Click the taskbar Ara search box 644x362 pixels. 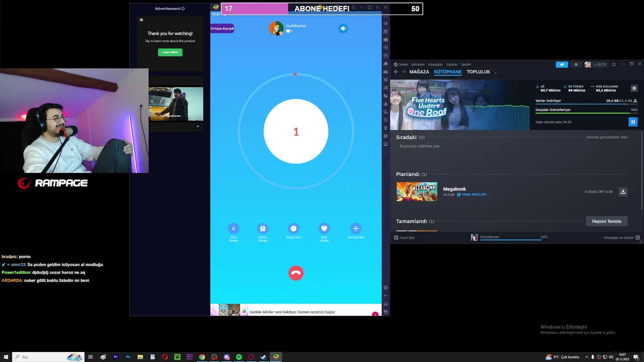coord(48,357)
